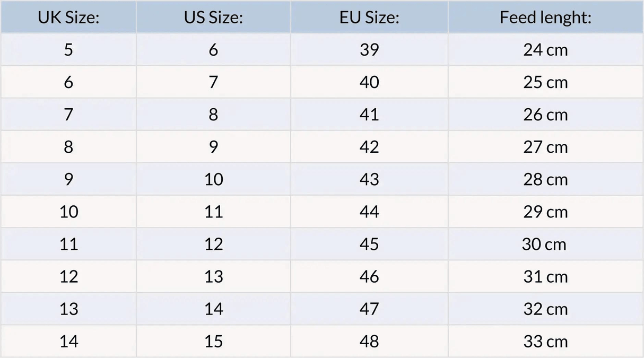Click the EU Size column header

point(369,18)
